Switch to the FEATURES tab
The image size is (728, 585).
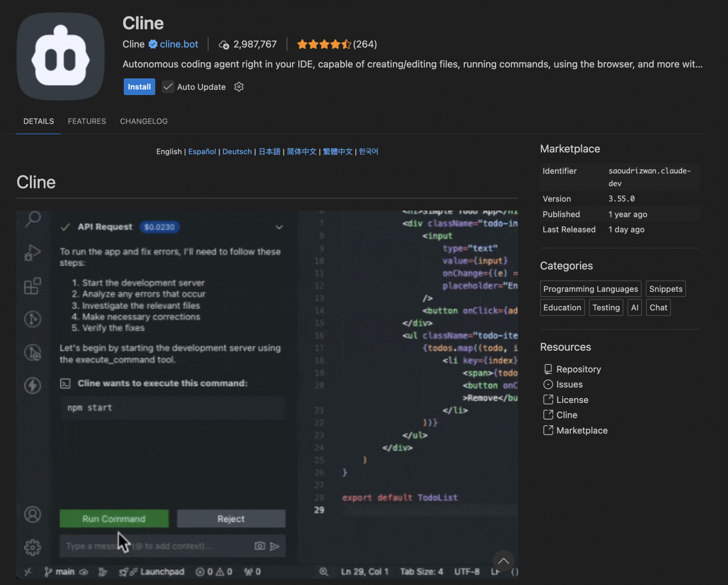point(87,121)
